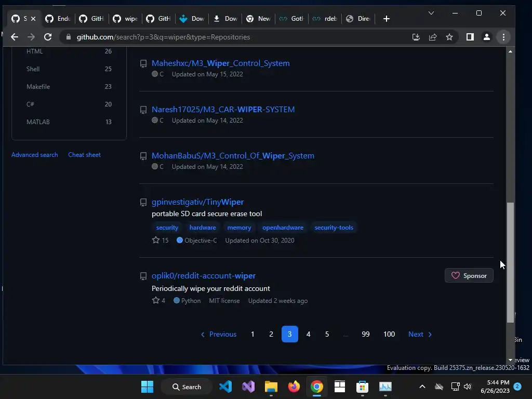Click the share page icon
Viewport: 532px width, 399px height.
(433, 37)
